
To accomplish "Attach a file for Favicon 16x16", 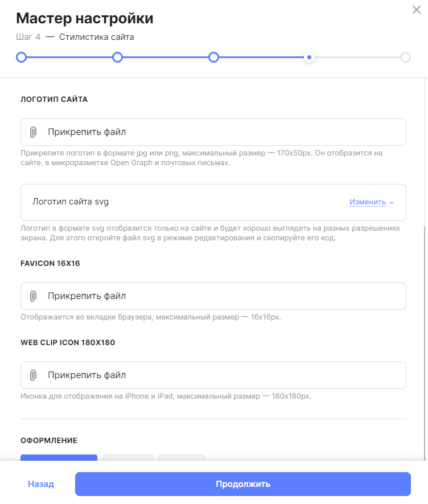I will 213,296.
